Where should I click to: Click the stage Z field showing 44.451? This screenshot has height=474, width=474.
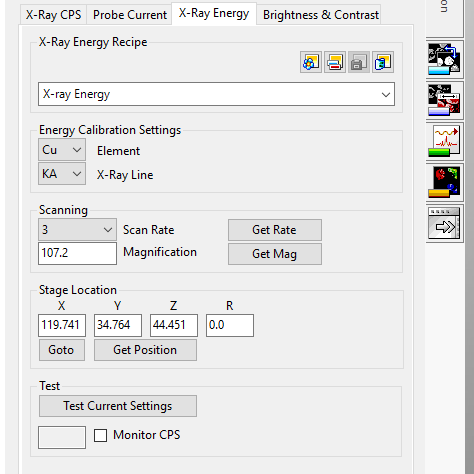pos(174,325)
